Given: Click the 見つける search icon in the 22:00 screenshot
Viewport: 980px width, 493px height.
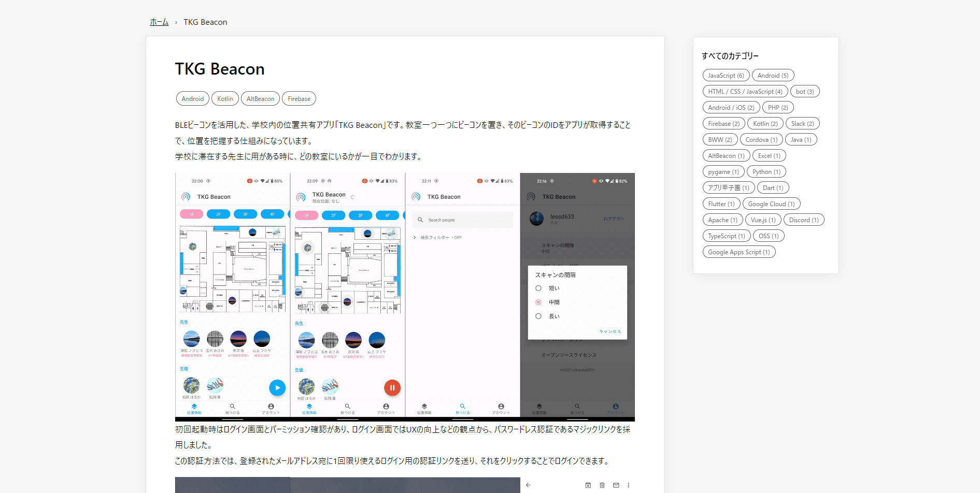Looking at the screenshot, I should [233, 407].
